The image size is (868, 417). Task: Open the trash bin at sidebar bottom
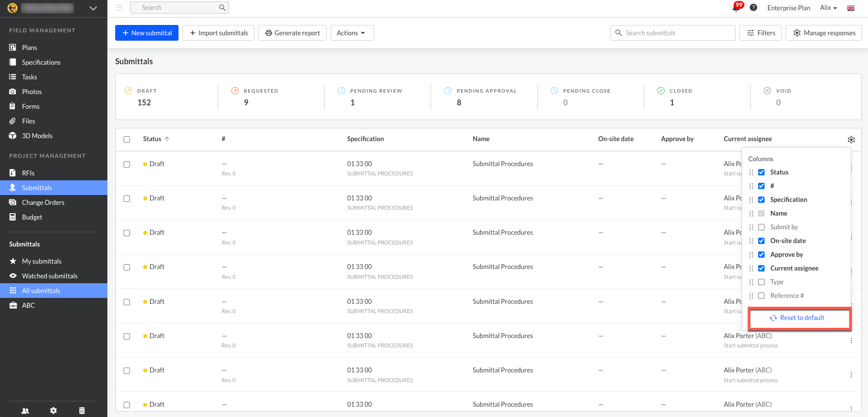(x=82, y=411)
